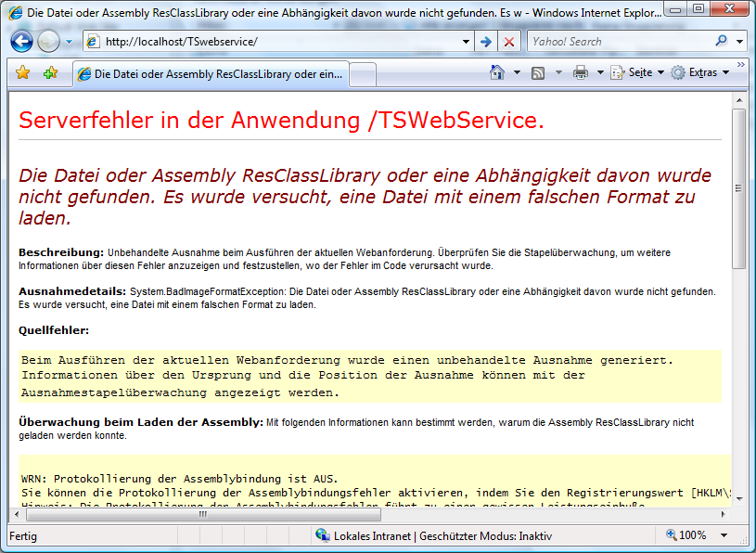The width and height of the screenshot is (756, 553).
Task: Open the Favorites Center star icon
Action: 23,72
